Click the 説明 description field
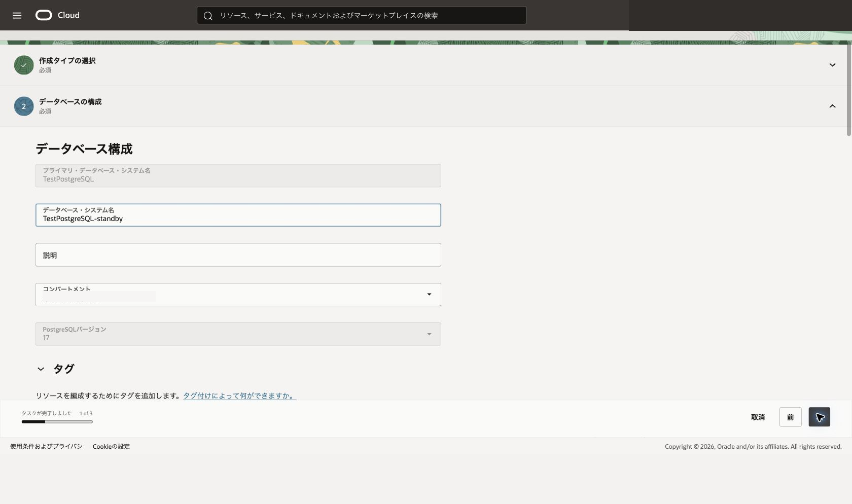 (x=238, y=255)
